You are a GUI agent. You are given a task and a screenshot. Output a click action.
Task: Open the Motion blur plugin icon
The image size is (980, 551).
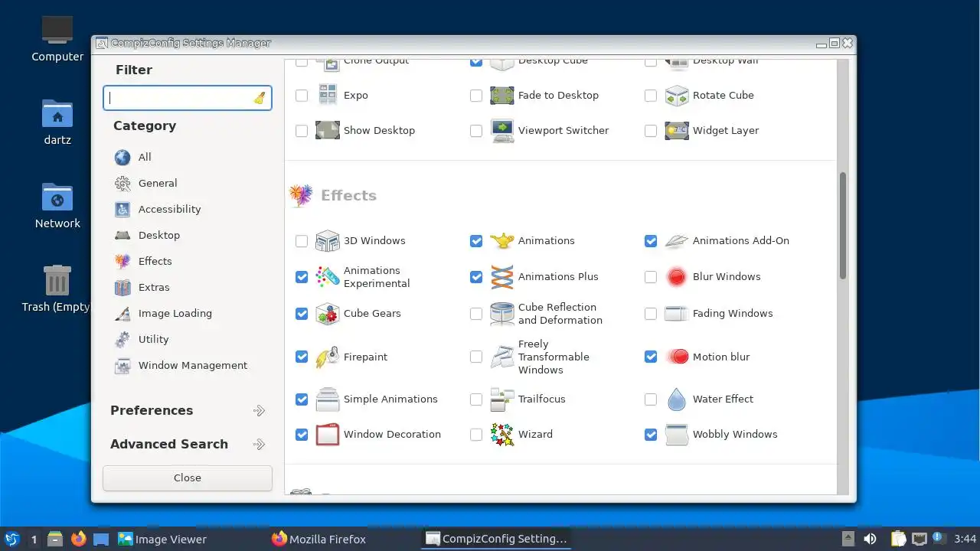677,357
